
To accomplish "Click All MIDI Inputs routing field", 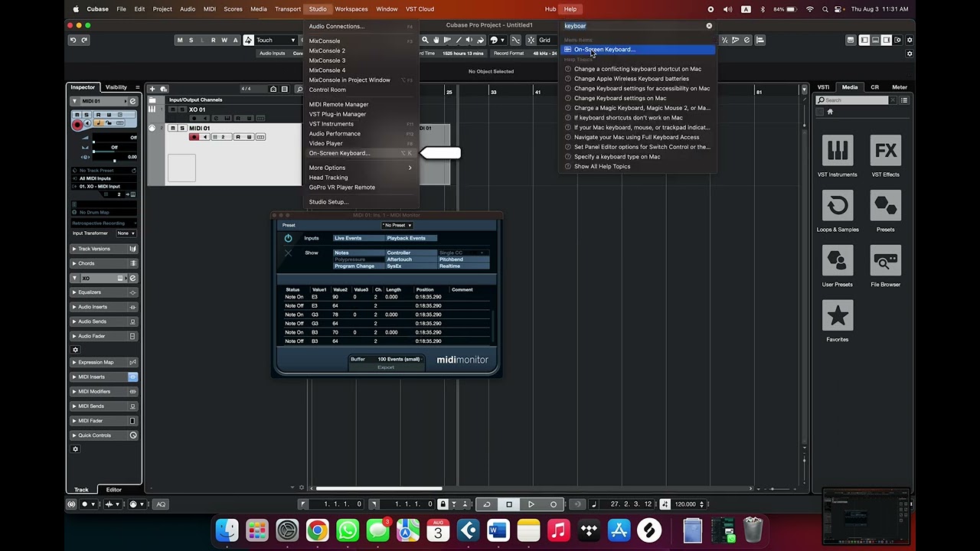I will click(x=104, y=178).
